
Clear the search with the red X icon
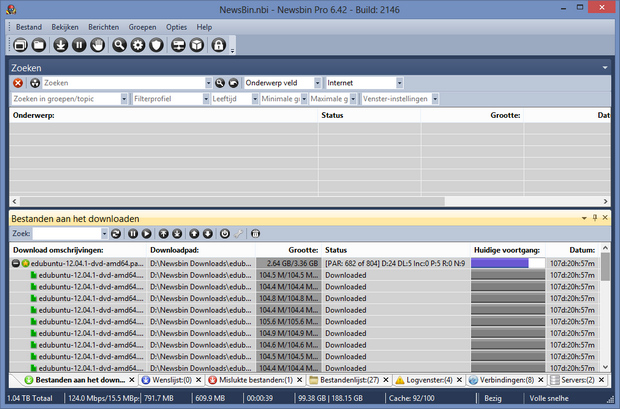click(x=18, y=83)
